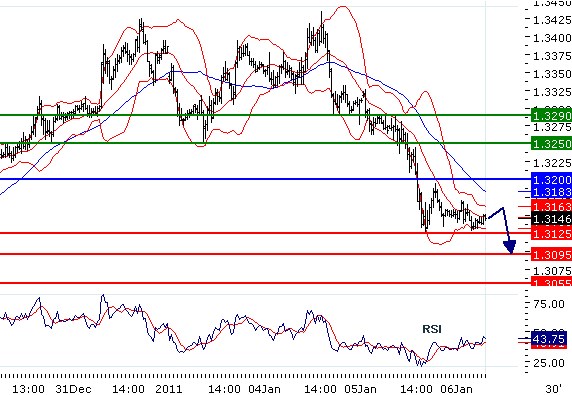Click the 31Dec date axis label
The image size is (572, 395).
tap(73, 389)
